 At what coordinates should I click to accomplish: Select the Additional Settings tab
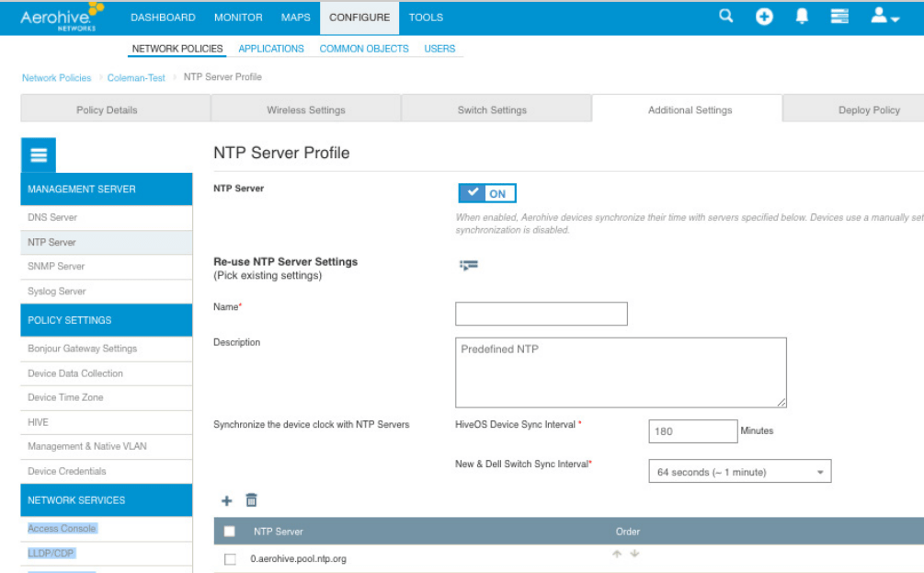tap(688, 109)
